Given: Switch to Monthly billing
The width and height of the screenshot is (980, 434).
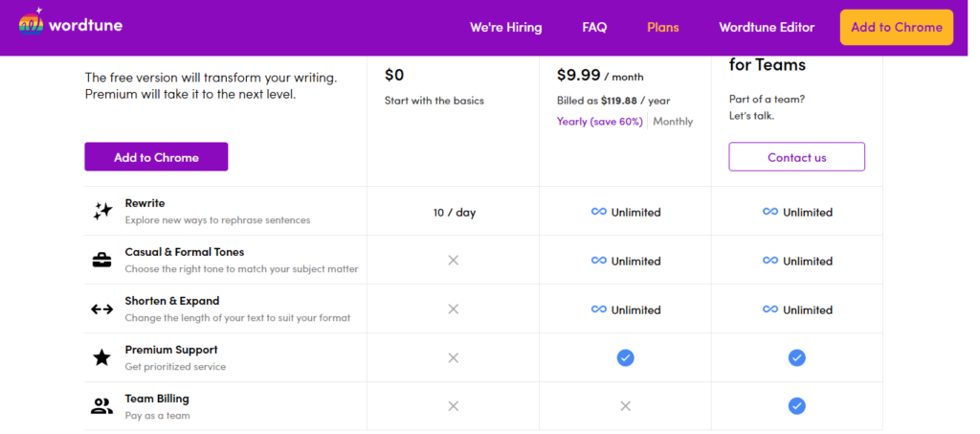Looking at the screenshot, I should point(673,122).
